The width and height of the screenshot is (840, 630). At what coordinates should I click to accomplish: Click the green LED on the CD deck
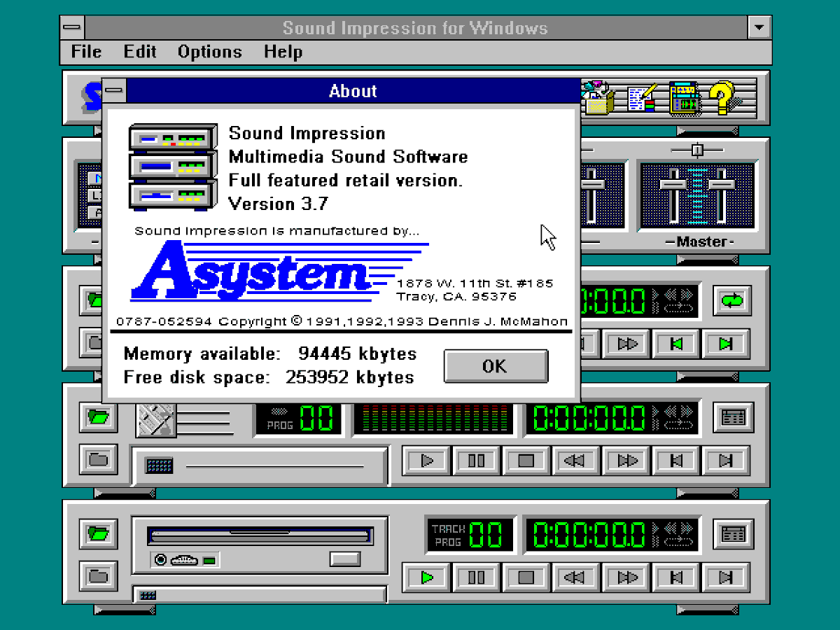tap(210, 561)
